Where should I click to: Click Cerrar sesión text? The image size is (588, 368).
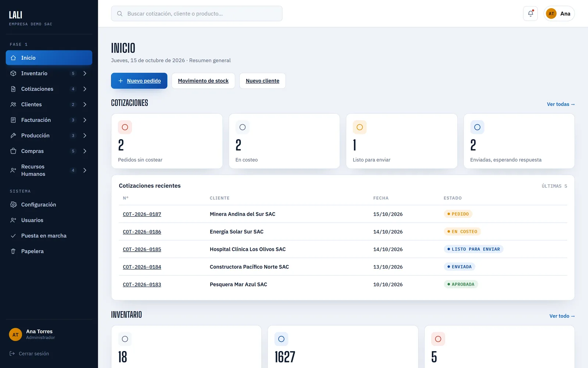[34, 354]
